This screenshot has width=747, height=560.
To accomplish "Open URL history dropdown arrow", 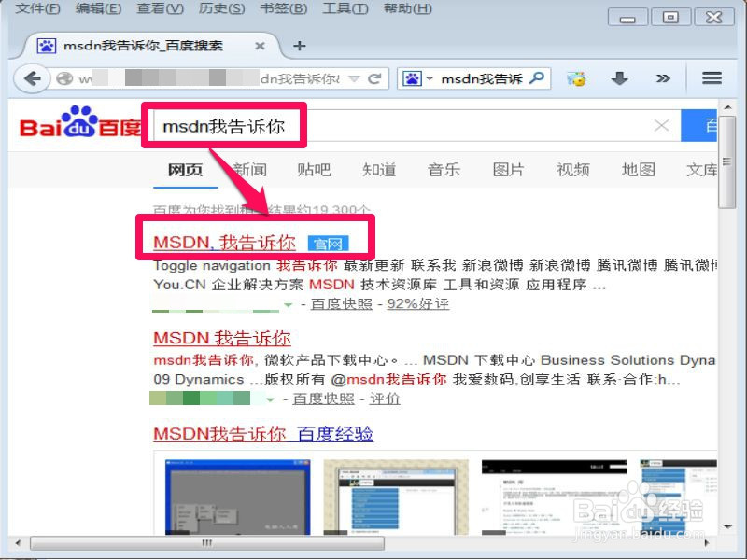I will pyautogui.click(x=354, y=78).
